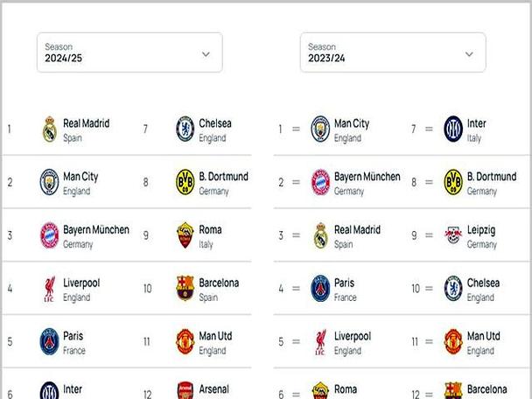This screenshot has width=532, height=399.
Task: Open Man City link in 2024/25 ranking
Action: point(80,177)
